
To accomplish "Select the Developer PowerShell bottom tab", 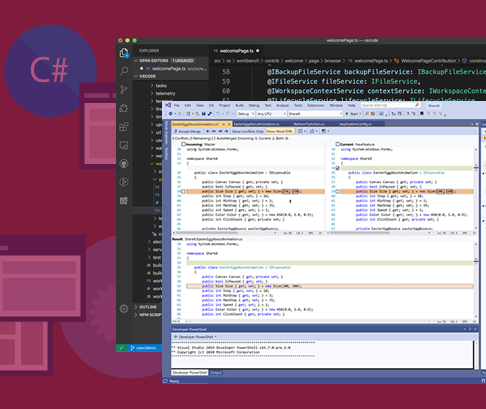I will [190, 372].
